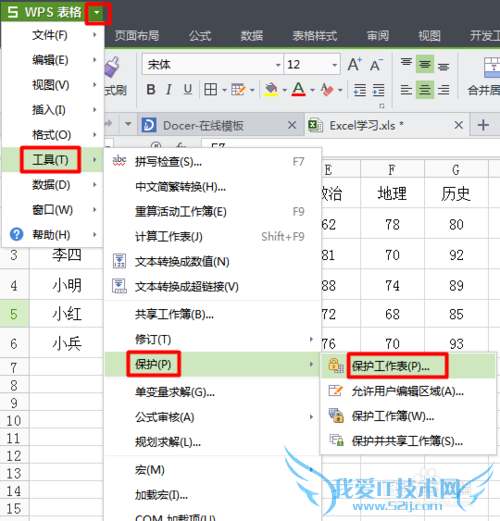Viewport: 500px width, 521px height.
Task: Open the 插入(I) menu
Action: pyautogui.click(x=53, y=110)
